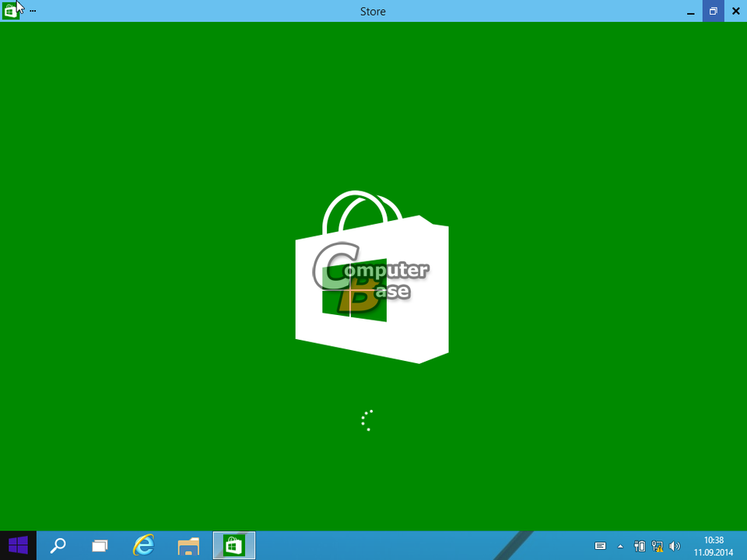747x560 pixels.
Task: Open File Explorer from the taskbar
Action: point(188,545)
